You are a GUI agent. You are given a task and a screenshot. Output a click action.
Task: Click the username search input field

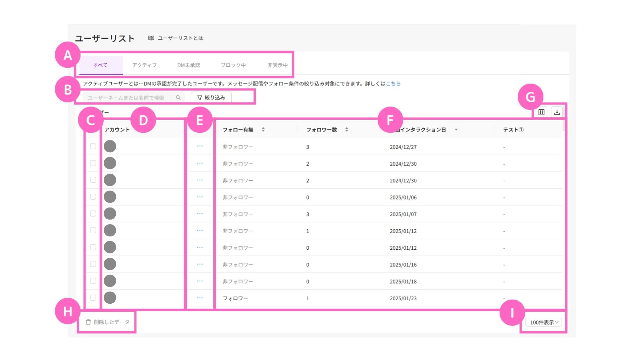[x=126, y=98]
